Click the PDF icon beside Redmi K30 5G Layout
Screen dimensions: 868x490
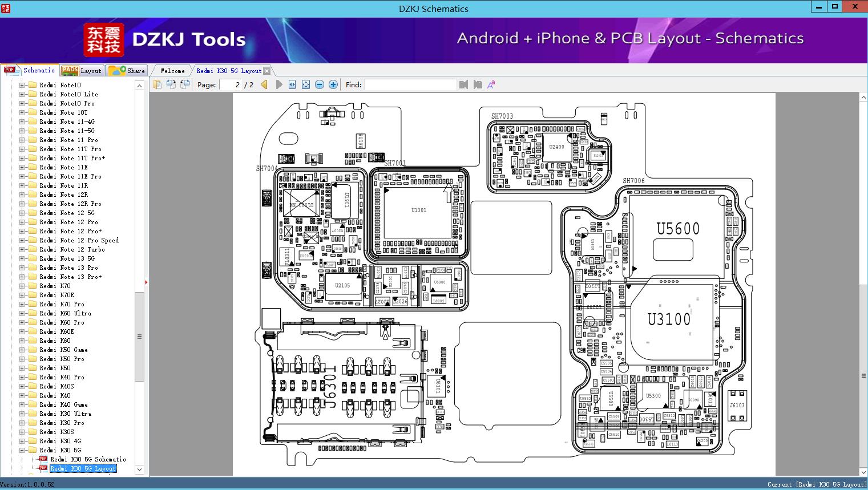(43, 468)
